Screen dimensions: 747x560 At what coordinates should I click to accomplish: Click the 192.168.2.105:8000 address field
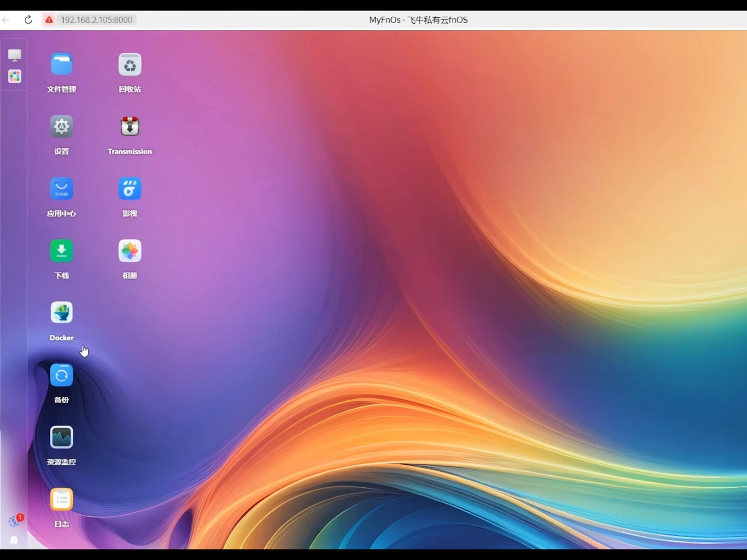96,20
